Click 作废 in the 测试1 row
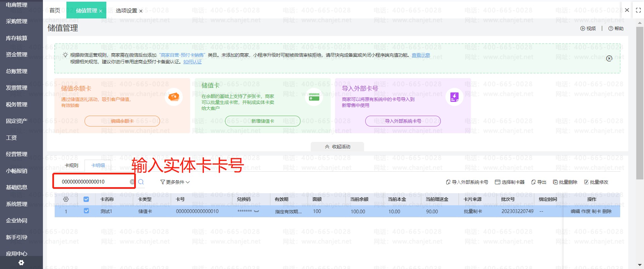 point(586,211)
